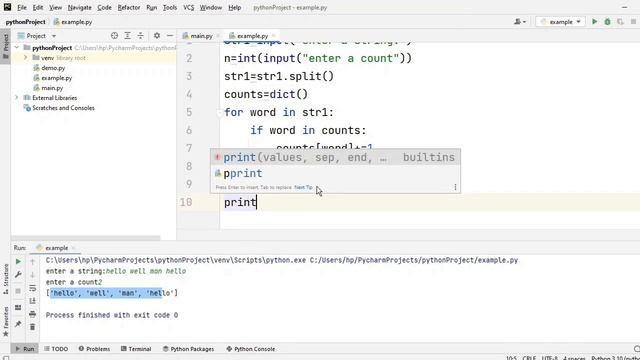The image size is (640, 360).
Task: Click the Select Opened File target icon
Action: pyautogui.click(x=114, y=36)
